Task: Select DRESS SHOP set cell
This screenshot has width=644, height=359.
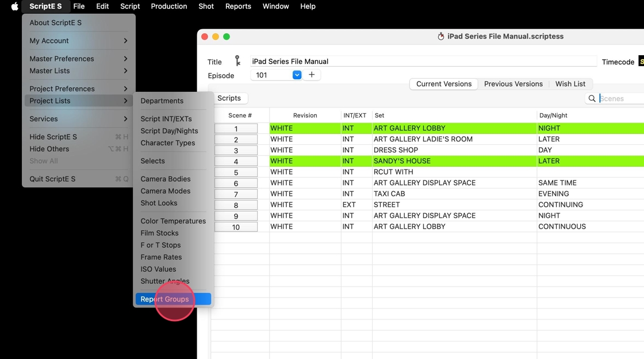Action: tap(454, 150)
